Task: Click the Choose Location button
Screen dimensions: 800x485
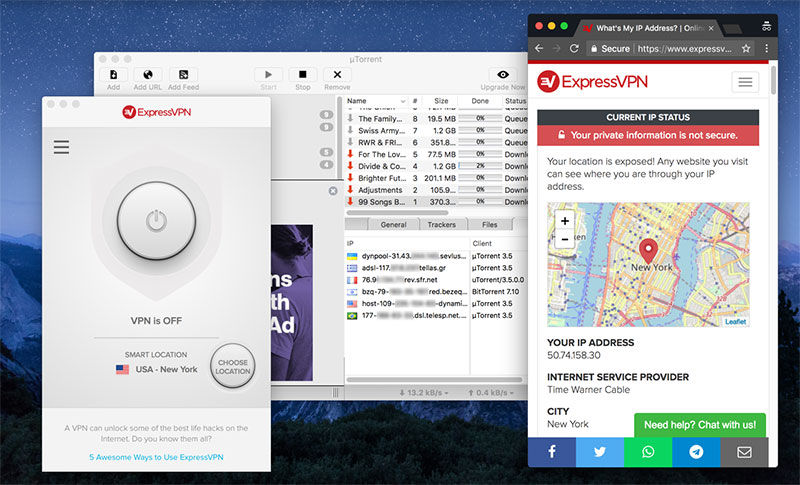Action: [x=233, y=367]
